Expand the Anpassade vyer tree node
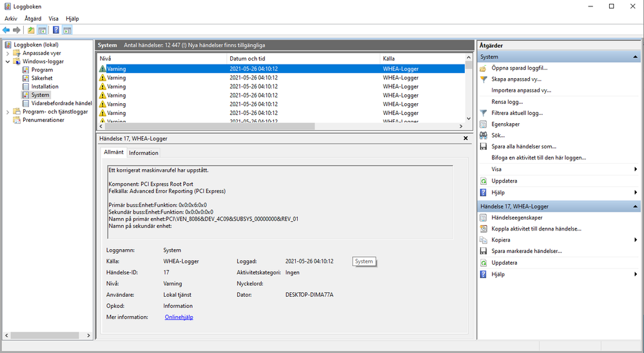This screenshot has width=644, height=353. 8,54
